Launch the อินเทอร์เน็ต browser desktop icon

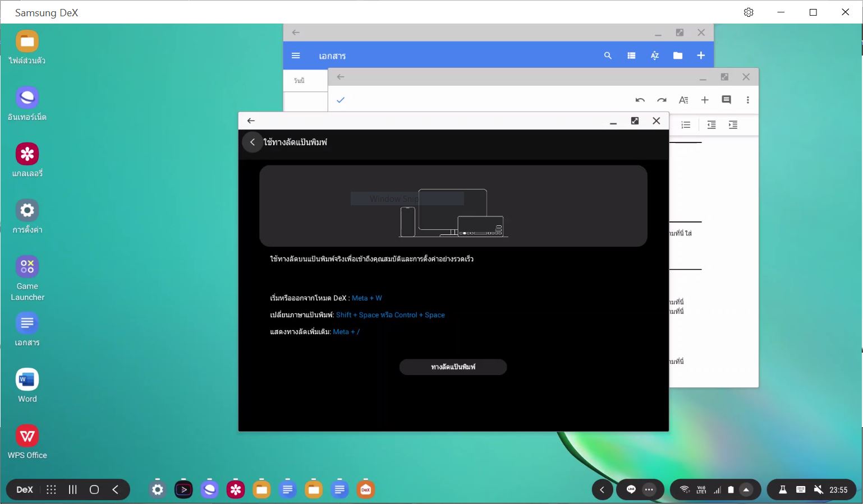coord(27,104)
